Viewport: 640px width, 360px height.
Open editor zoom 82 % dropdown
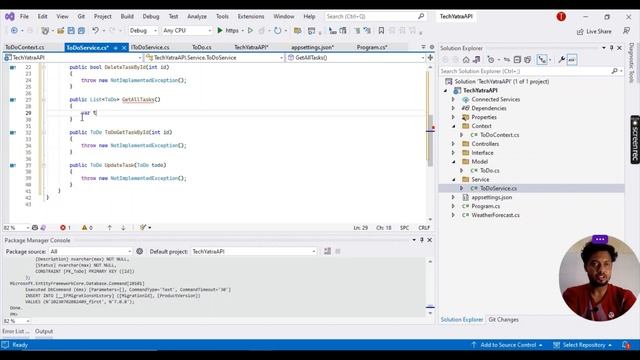16,228
